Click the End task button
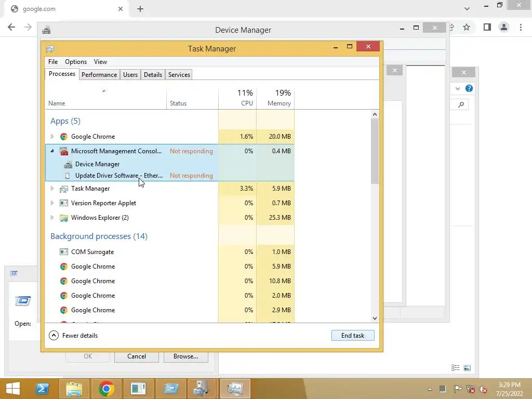Viewport: 532px width, 399px height. point(353,336)
